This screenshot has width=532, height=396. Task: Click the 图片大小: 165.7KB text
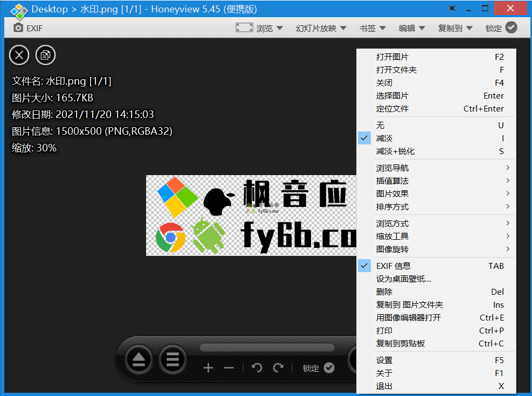[x=52, y=98]
